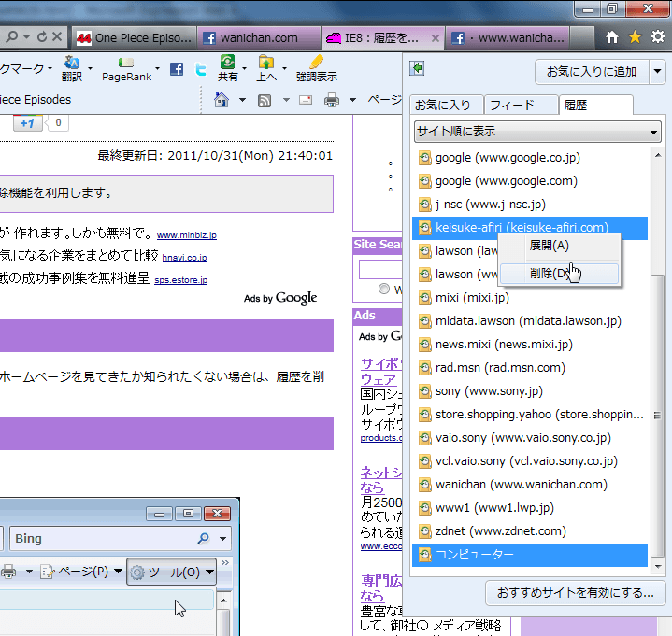672x636 pixels.
Task: Click the refresh icon in the address bar
Action: coord(41,36)
